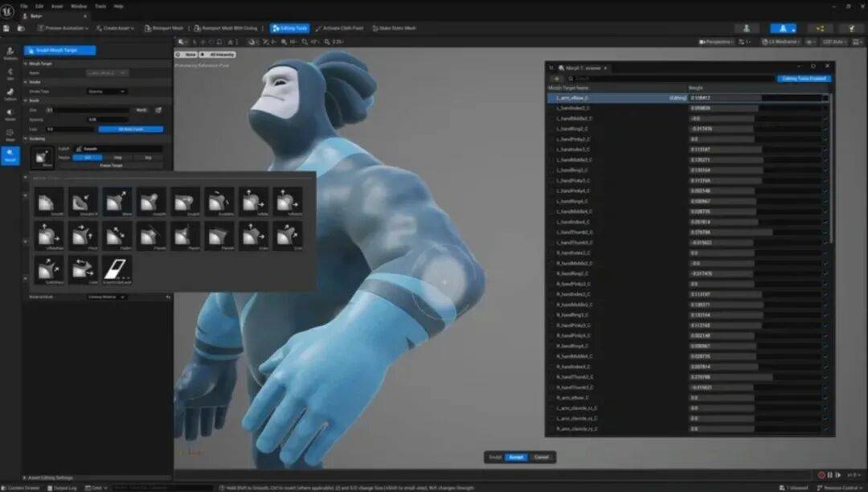The height and width of the screenshot is (492, 868).
Task: Toggle checkbox for L_arm_elbow_C morph target
Action: 825,97
